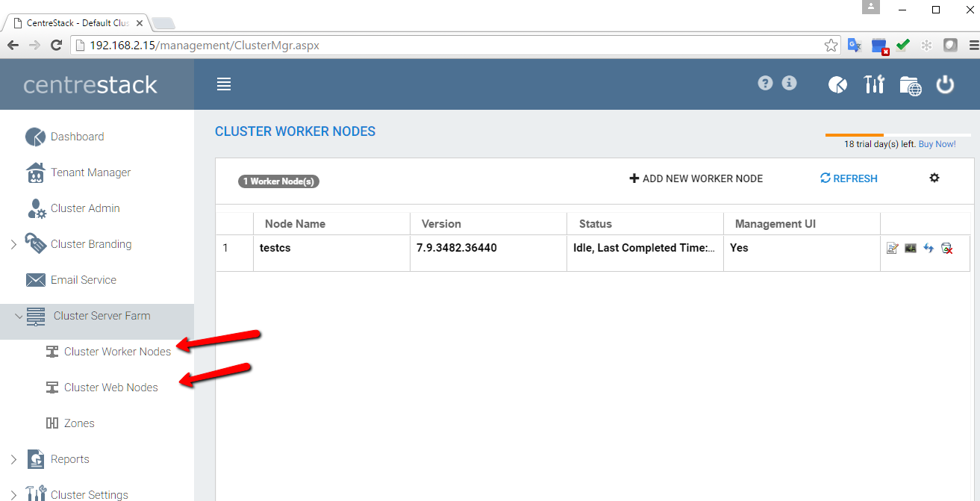
Task: Click the gray shield extension icon
Action: pyautogui.click(x=950, y=45)
